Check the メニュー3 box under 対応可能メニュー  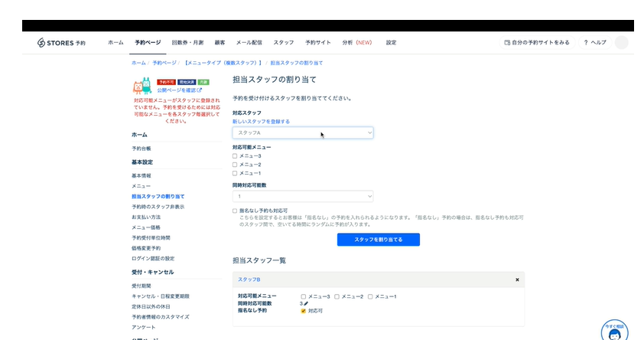(235, 155)
